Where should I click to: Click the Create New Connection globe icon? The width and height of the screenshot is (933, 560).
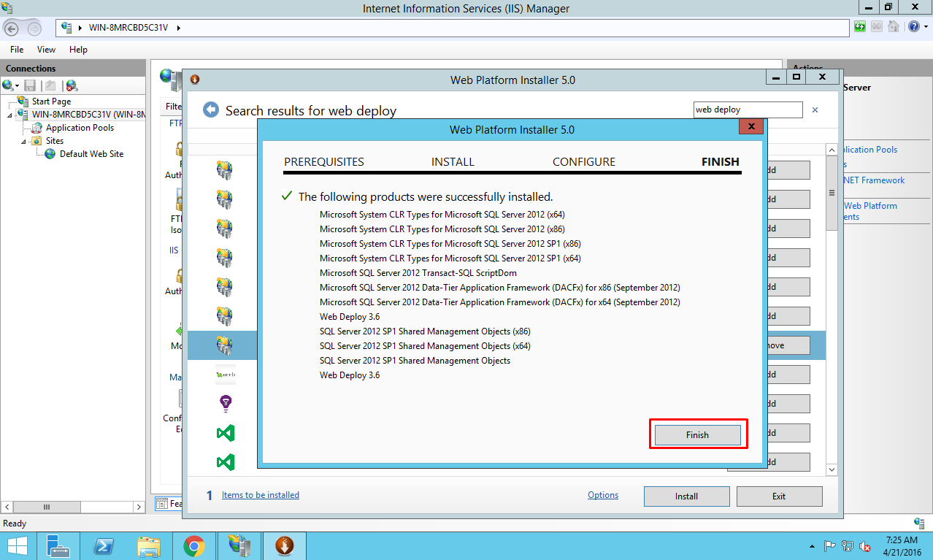point(8,85)
